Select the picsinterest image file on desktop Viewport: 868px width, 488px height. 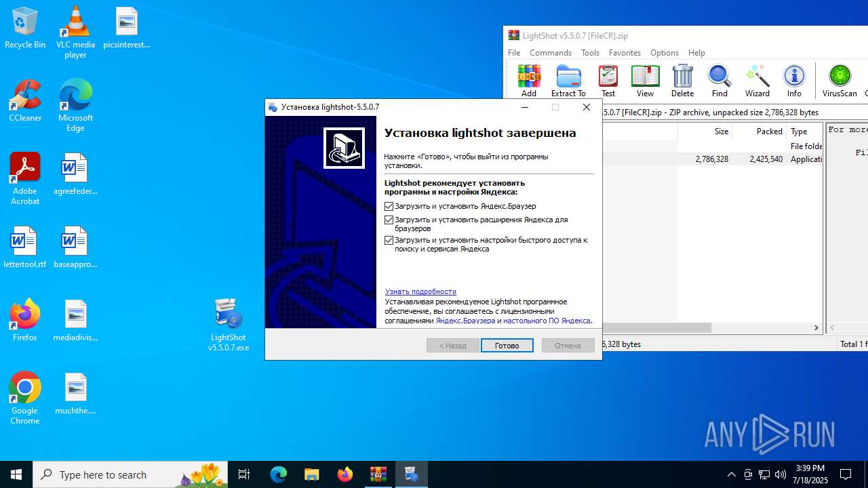126,28
